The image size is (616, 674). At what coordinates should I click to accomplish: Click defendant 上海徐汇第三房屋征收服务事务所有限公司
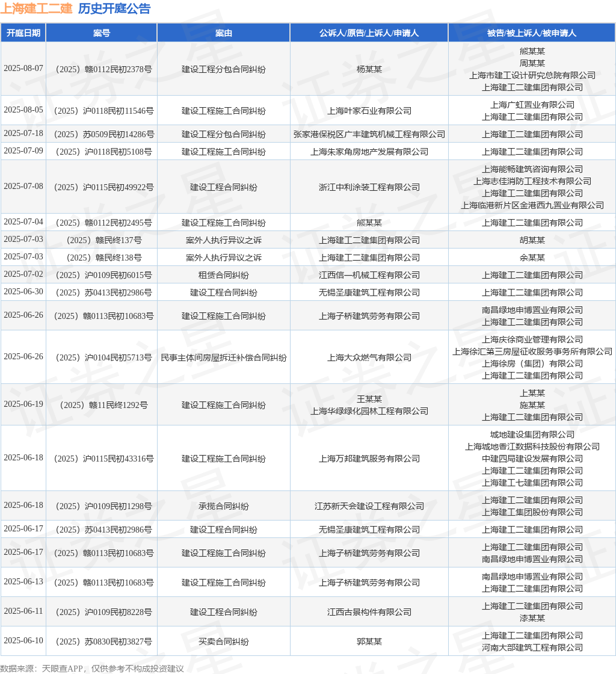click(x=532, y=351)
